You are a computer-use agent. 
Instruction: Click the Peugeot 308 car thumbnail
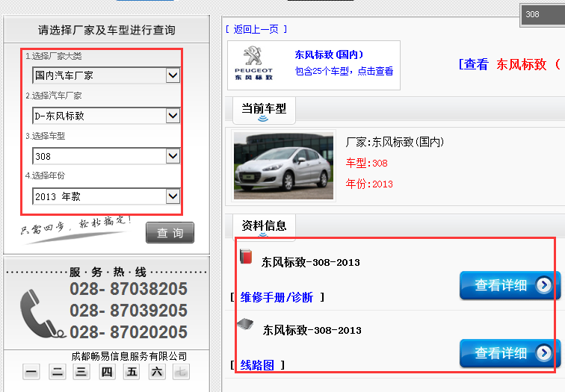click(283, 166)
